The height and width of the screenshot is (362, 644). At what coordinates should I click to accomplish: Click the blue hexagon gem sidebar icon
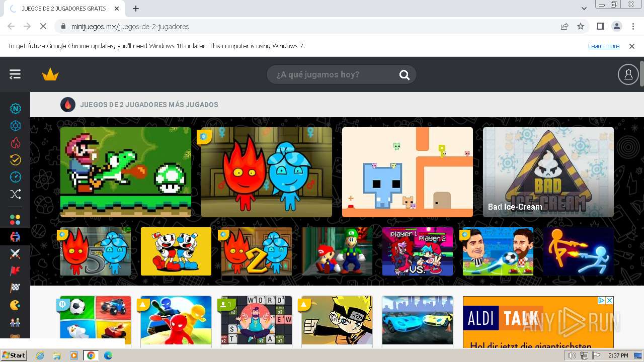16,126
